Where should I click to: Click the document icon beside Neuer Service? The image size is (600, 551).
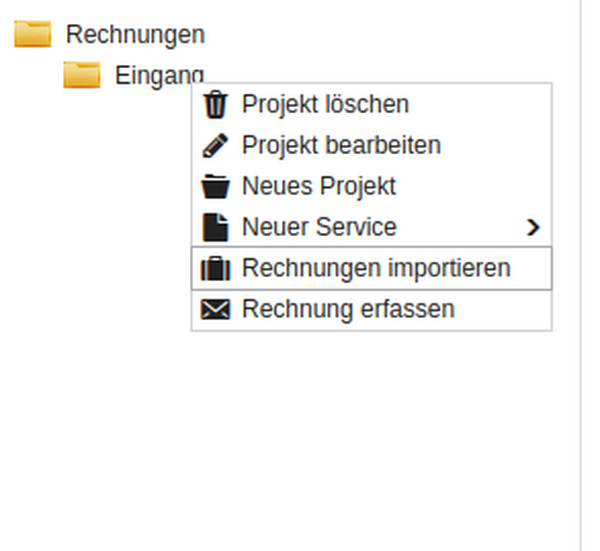coord(215,227)
